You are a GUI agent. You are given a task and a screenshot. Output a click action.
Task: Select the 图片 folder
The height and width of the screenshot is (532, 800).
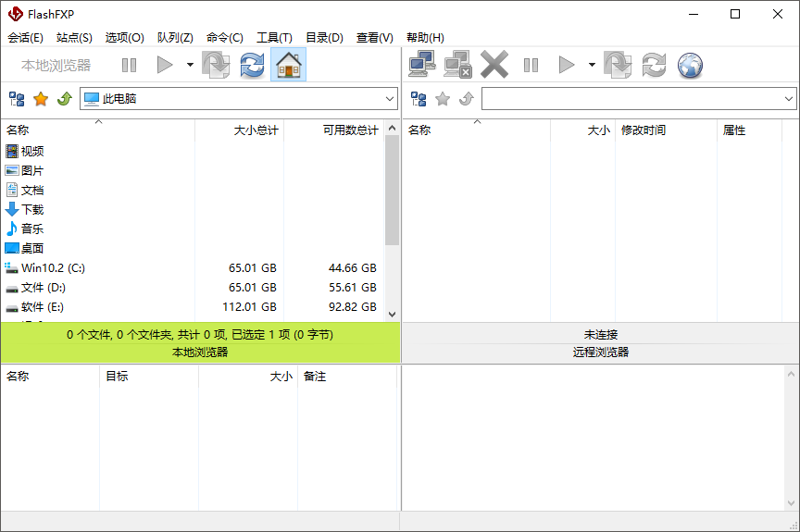pyautogui.click(x=24, y=171)
